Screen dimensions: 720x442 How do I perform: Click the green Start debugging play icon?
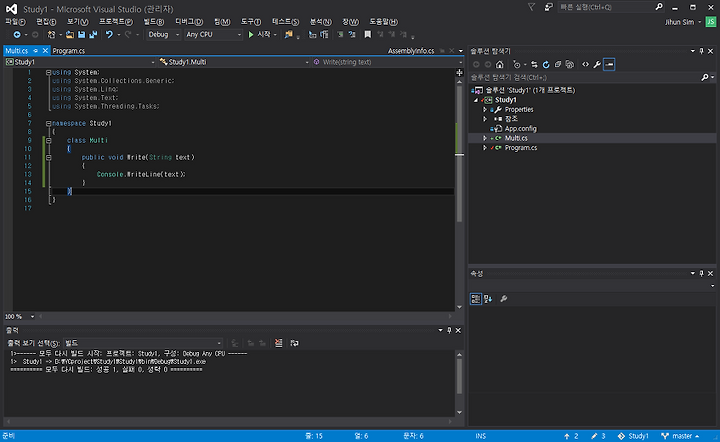[x=251, y=34]
